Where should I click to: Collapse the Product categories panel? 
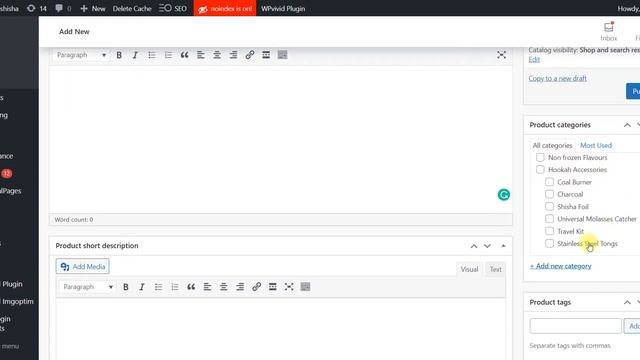click(627, 125)
